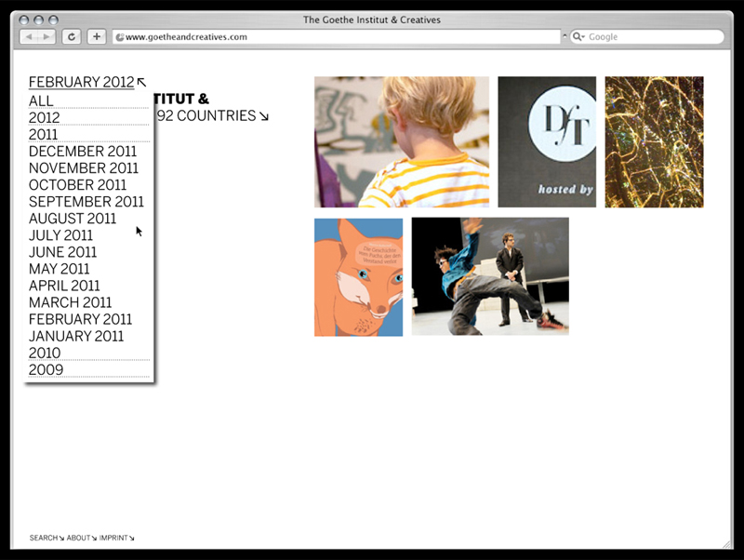Choose MAY 2011 in the menu
This screenshot has width=744, height=560.
pyautogui.click(x=59, y=269)
